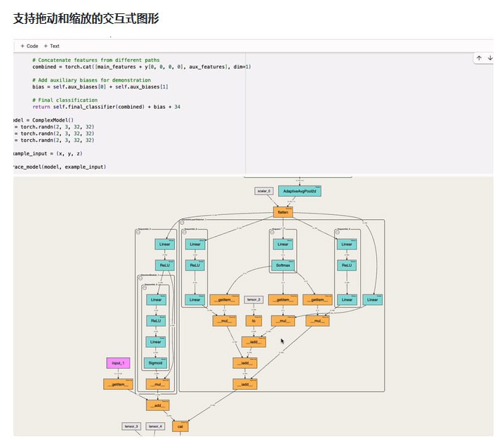Click the orange cat node
504x444 pixels.
point(180,426)
